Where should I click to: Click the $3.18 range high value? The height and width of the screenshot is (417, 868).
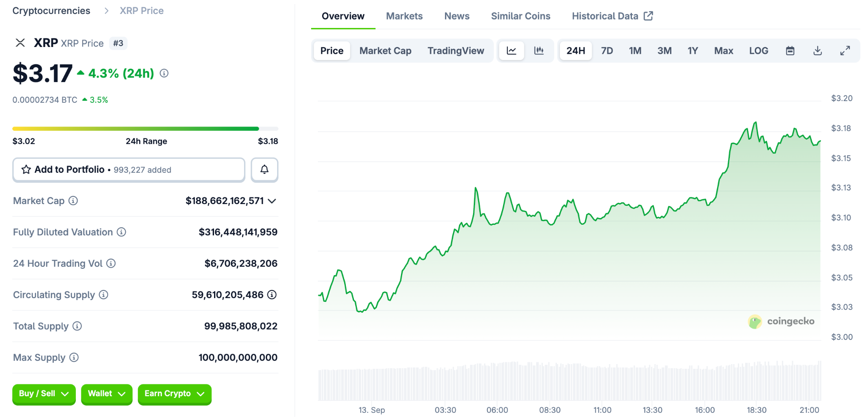tap(268, 141)
